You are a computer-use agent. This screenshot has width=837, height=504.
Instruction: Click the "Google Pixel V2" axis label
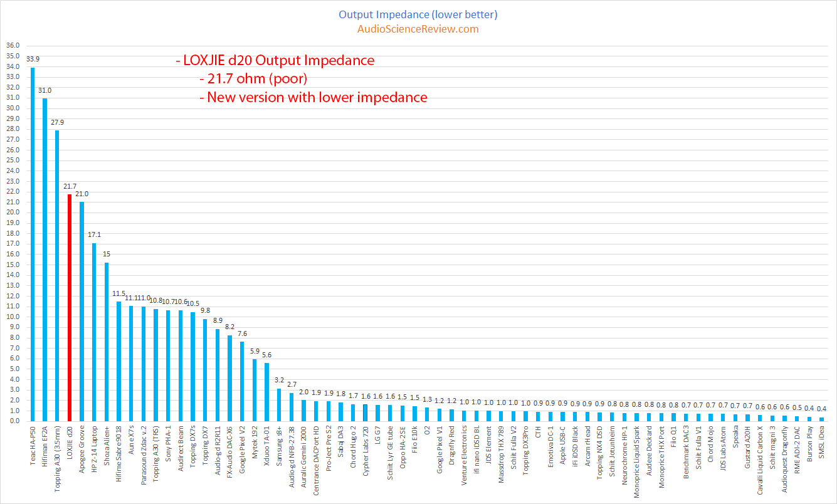(242, 451)
